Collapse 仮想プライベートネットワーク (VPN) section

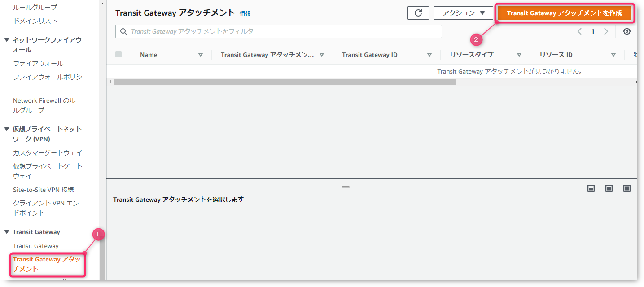point(7,129)
